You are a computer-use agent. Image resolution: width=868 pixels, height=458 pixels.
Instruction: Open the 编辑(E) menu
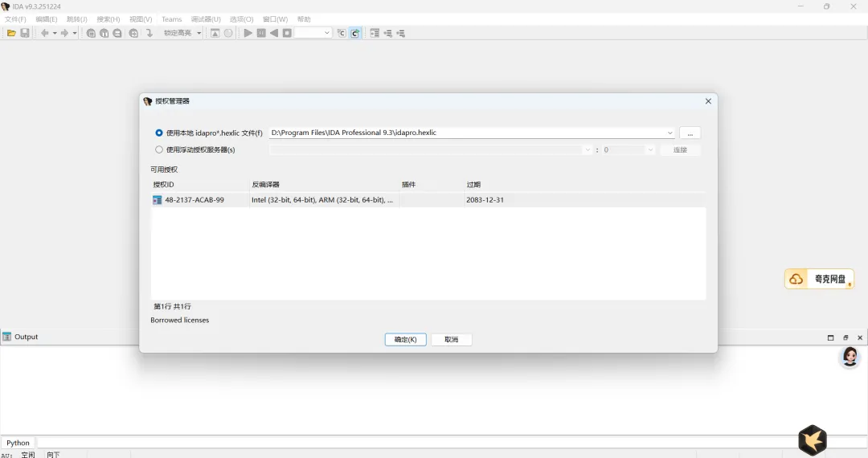pos(47,19)
